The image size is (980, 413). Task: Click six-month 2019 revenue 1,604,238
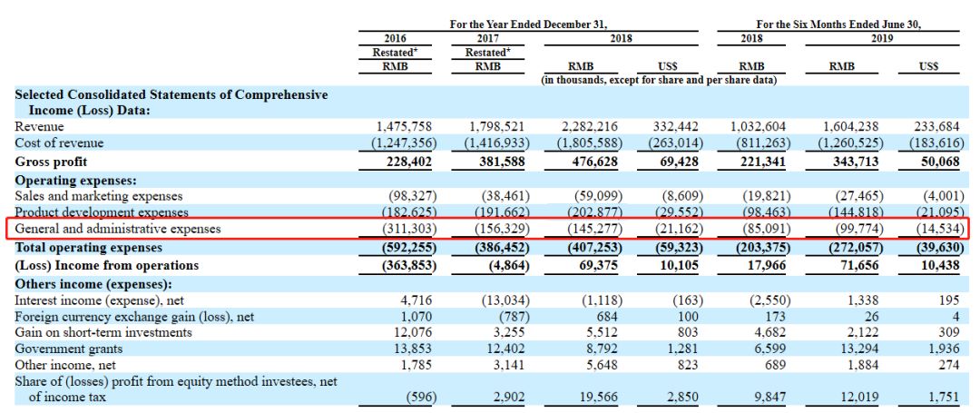[x=852, y=127]
